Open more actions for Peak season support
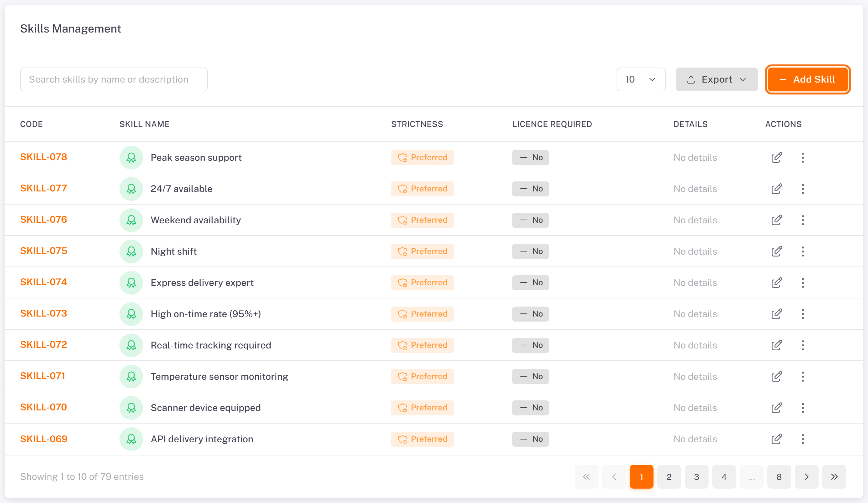The height and width of the screenshot is (503, 868). pos(803,157)
